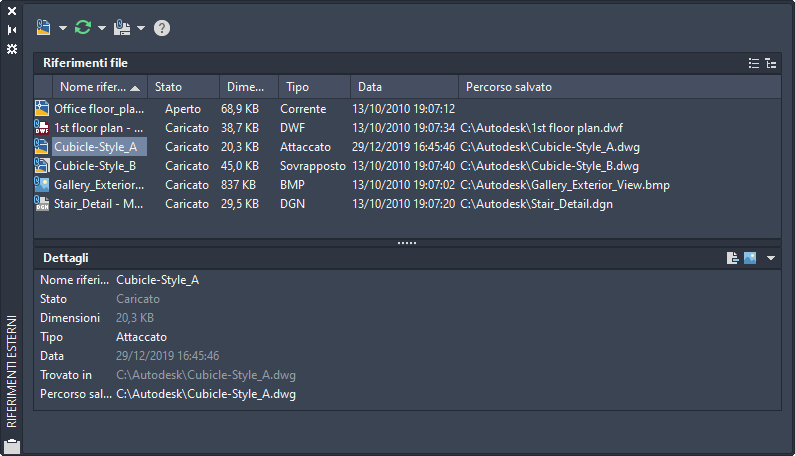The image size is (795, 456).
Task: Click the Percorso salvato path field
Action: point(206,394)
